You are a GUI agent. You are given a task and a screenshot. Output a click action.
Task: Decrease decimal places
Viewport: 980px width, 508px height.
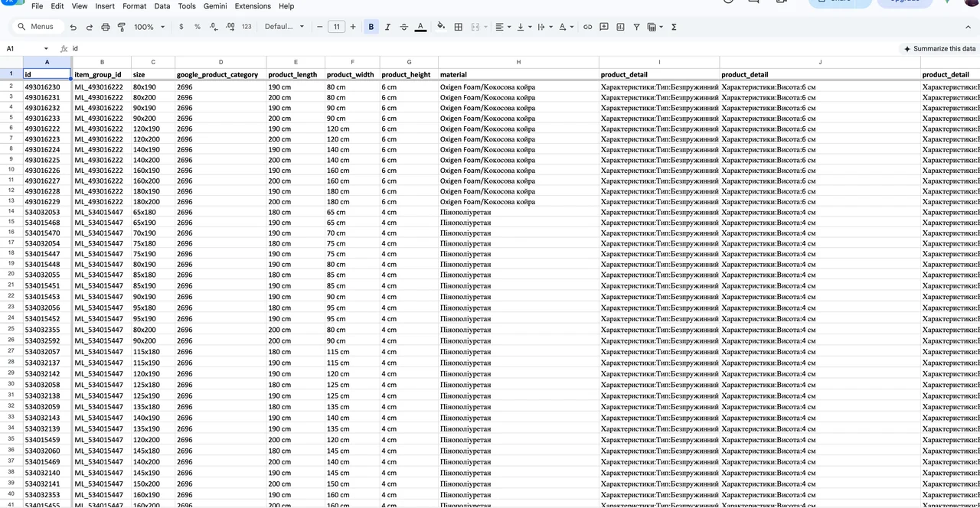click(214, 27)
